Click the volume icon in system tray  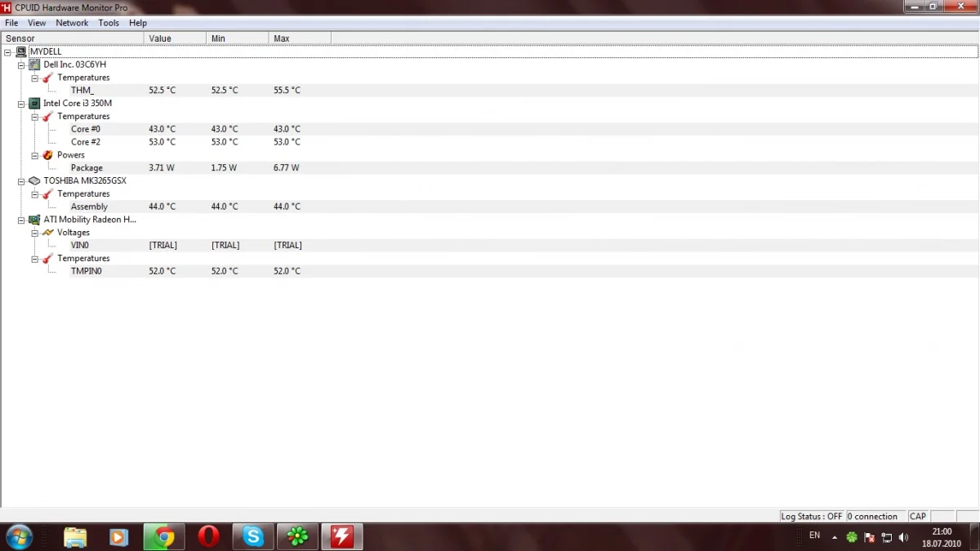coord(903,538)
